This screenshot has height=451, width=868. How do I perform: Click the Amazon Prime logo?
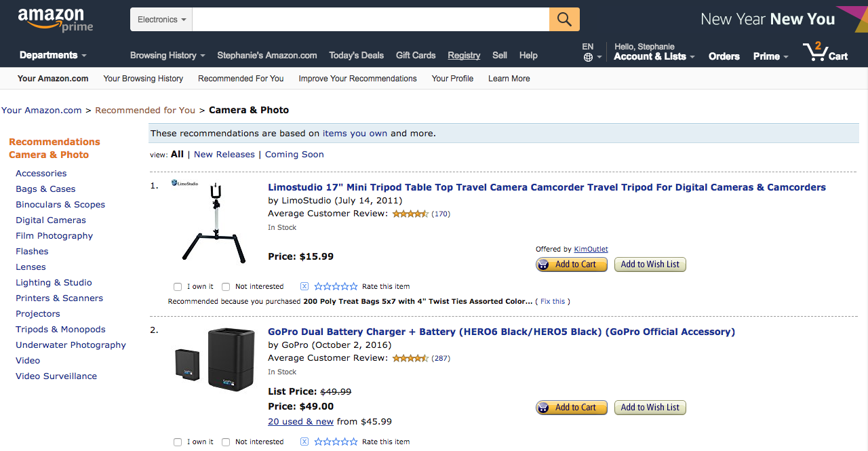click(x=56, y=20)
